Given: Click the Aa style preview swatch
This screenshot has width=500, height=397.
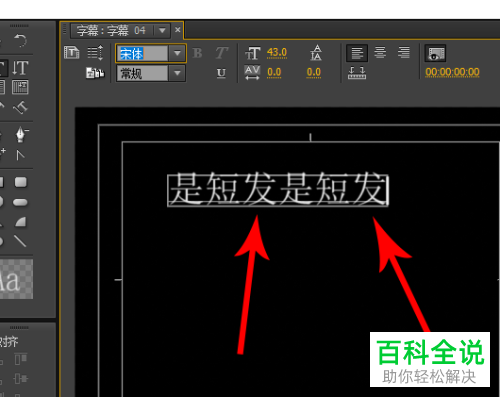Looking at the screenshot, I should click(16, 279).
